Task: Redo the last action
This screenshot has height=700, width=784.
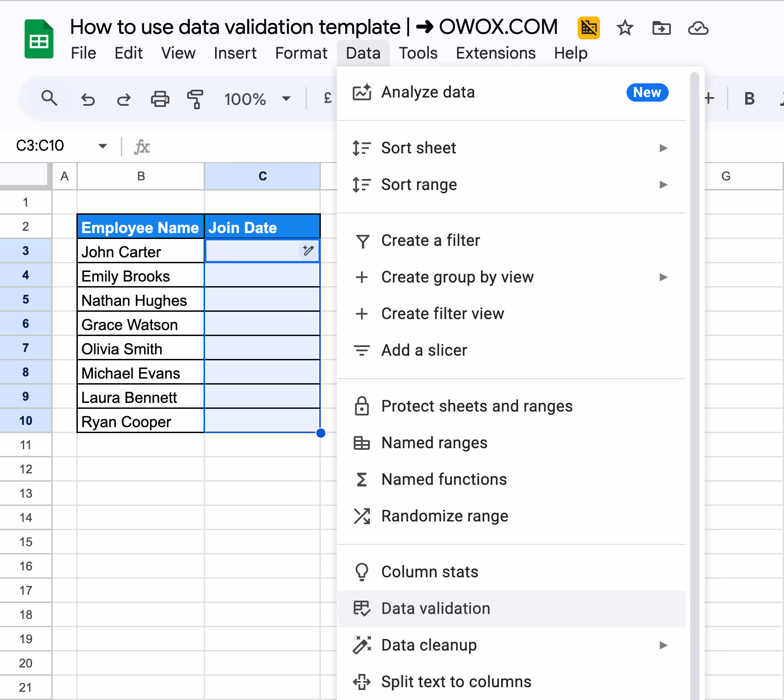Action: point(123,98)
